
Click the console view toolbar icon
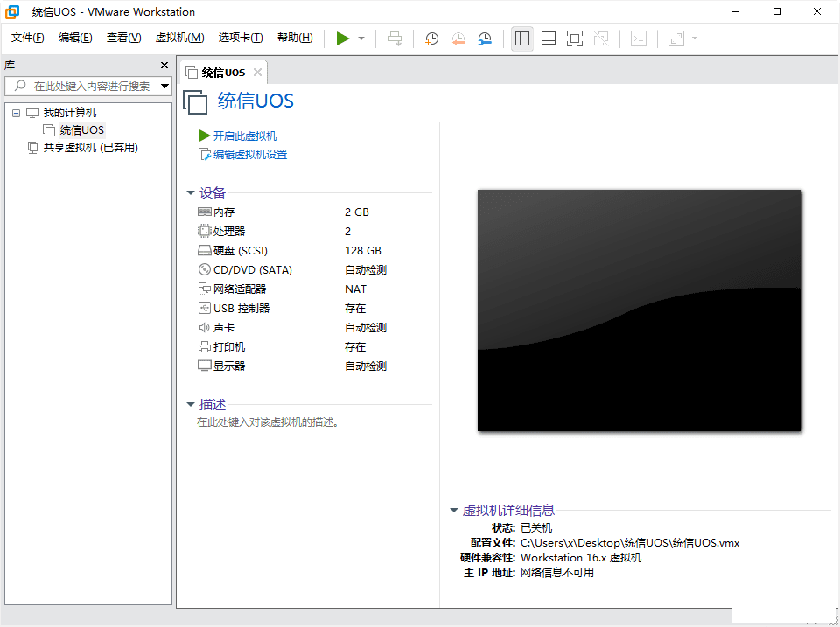[x=639, y=38]
